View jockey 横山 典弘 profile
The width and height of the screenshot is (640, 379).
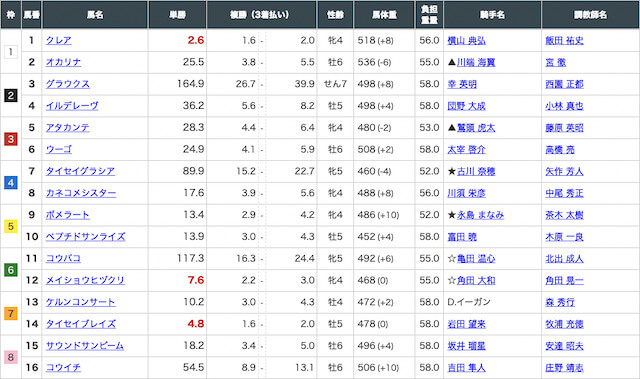[x=467, y=40]
